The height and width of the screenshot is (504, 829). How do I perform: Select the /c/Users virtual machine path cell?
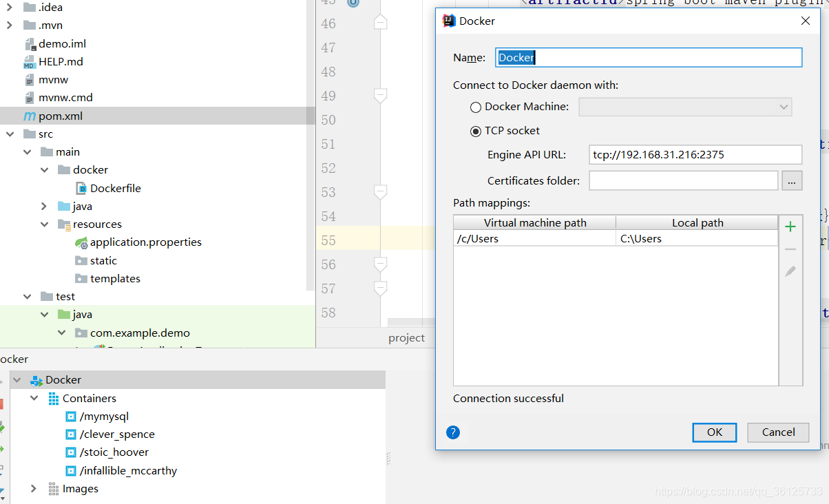[x=535, y=239]
